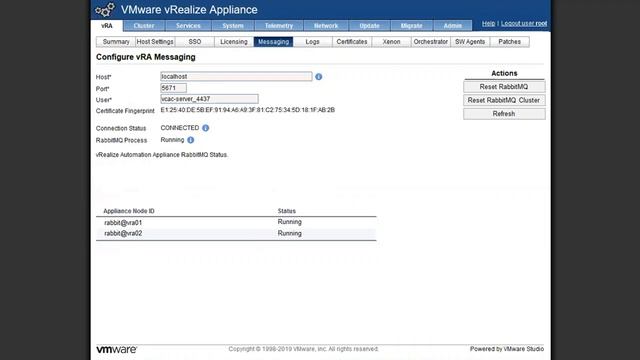Image resolution: width=640 pixels, height=360 pixels.
Task: Click Running status of rabbit@vra02
Action: tap(289, 233)
